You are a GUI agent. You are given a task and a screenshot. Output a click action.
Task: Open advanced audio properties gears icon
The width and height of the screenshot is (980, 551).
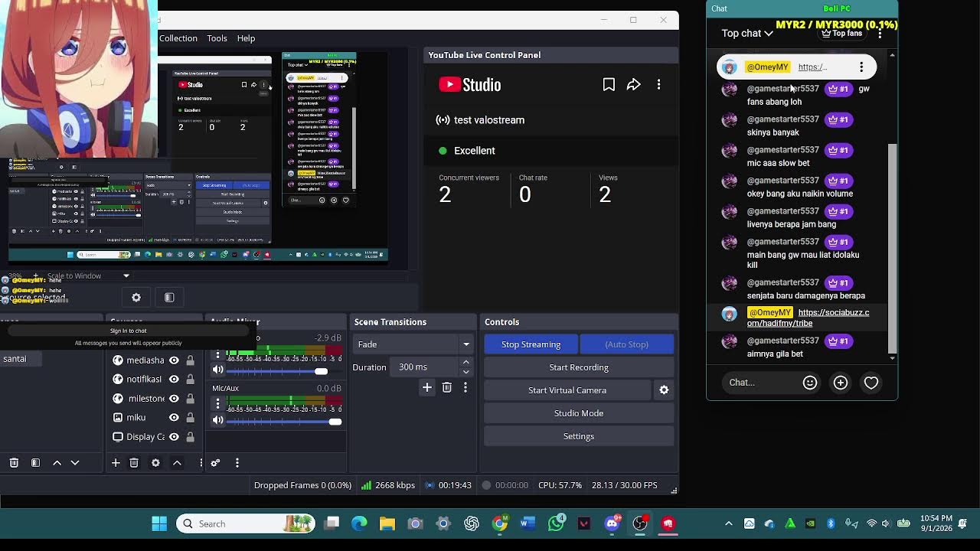pyautogui.click(x=215, y=463)
